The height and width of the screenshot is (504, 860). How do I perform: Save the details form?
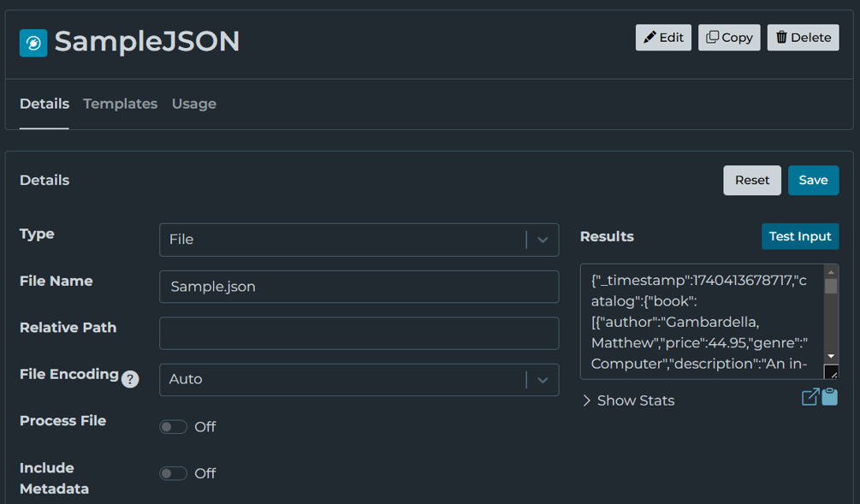813,180
